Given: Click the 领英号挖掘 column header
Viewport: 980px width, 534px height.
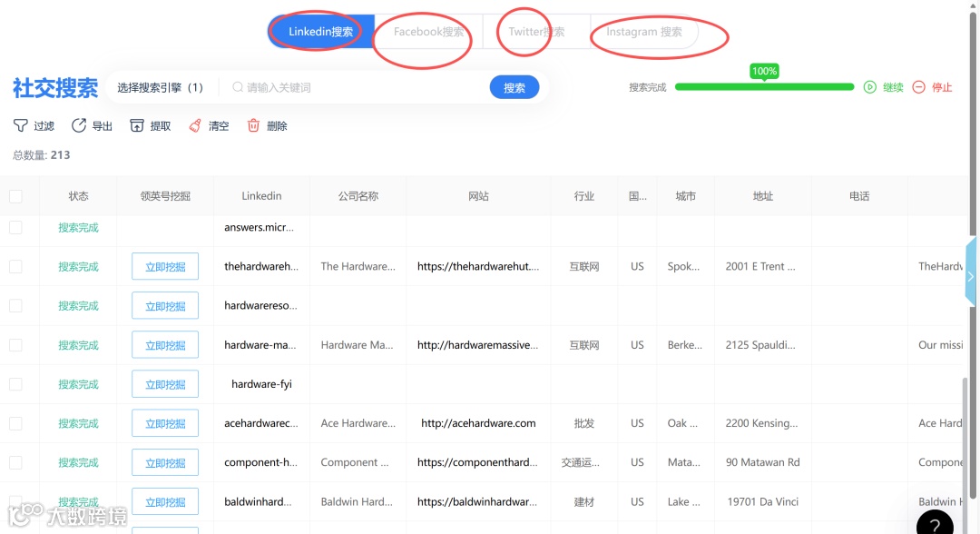Looking at the screenshot, I should [165, 196].
